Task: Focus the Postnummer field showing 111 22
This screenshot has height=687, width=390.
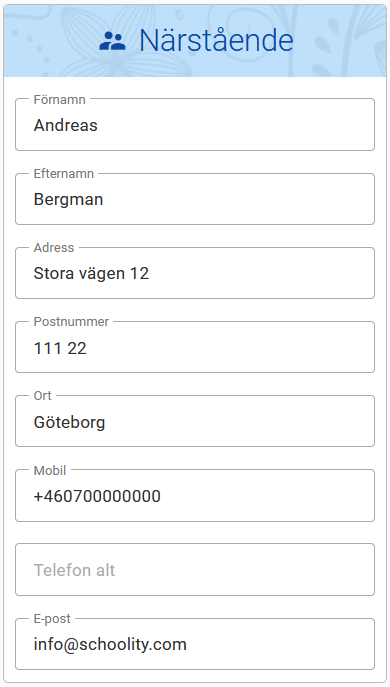Action: pos(195,347)
